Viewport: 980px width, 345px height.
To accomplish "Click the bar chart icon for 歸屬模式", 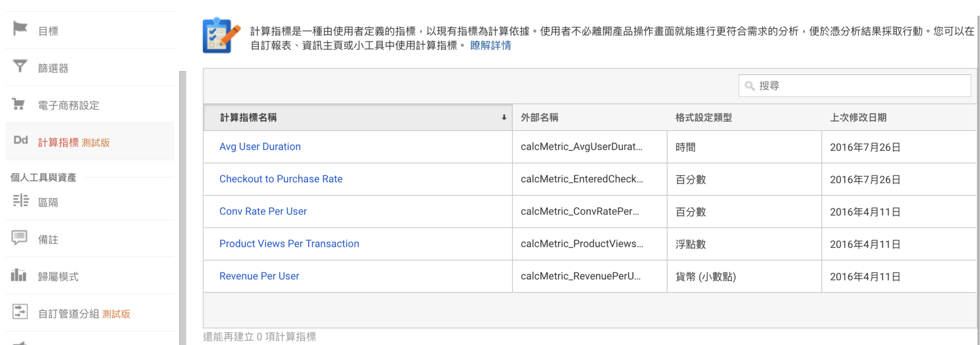I will click(x=19, y=275).
